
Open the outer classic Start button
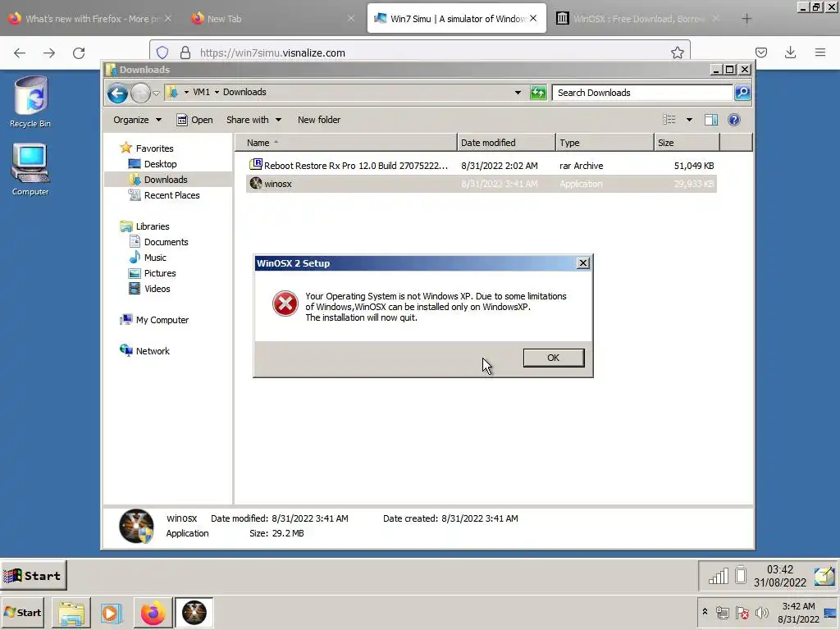pos(33,576)
